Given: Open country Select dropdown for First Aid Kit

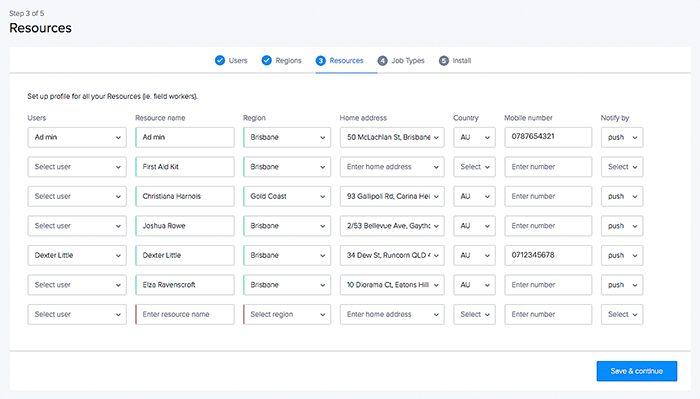Looking at the screenshot, I should point(474,166).
